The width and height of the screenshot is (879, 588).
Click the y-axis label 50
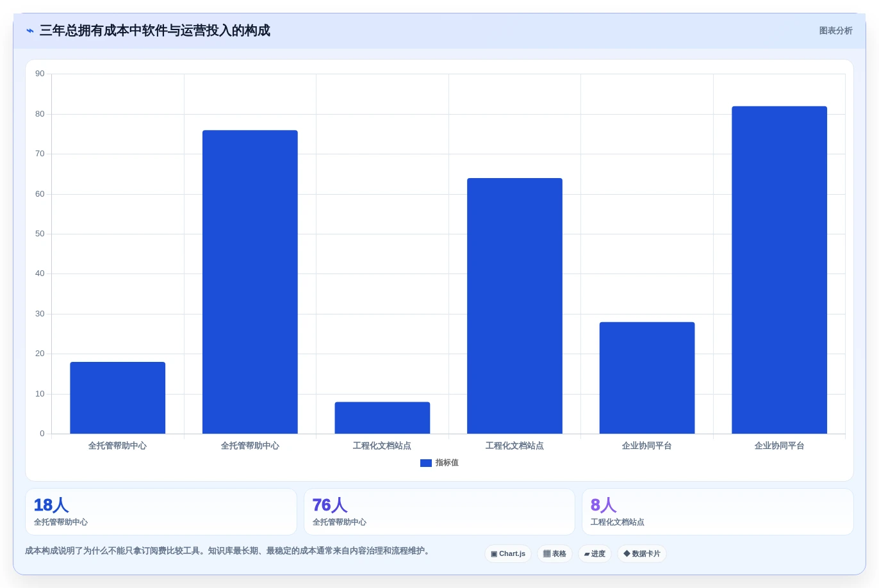[40, 234]
